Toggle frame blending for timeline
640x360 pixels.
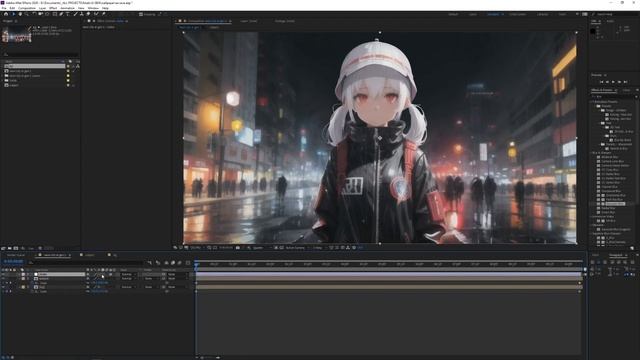click(173, 263)
